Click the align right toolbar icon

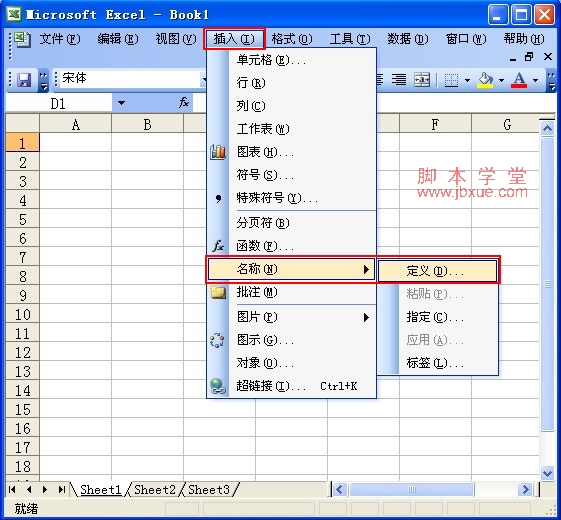pyautogui.click(x=399, y=79)
